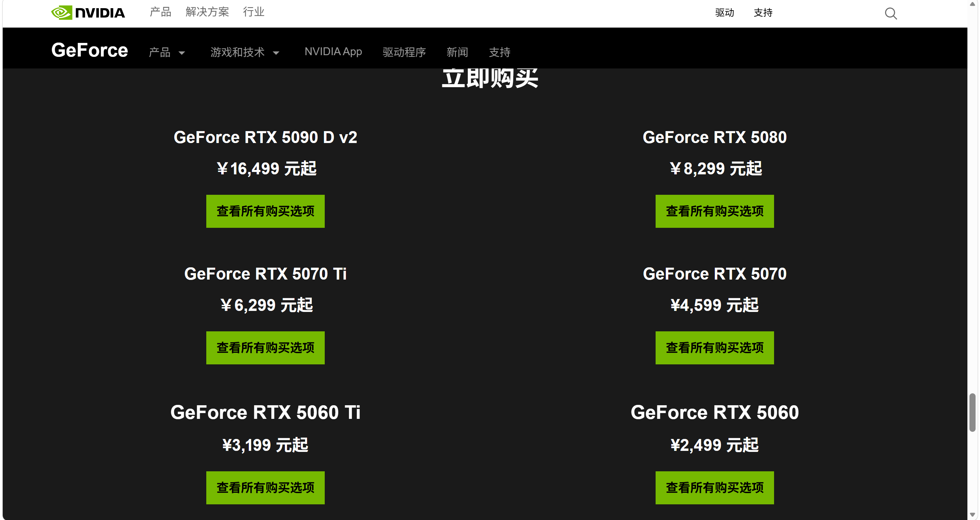Click the GeForce RTX 5070 title

tap(714, 274)
